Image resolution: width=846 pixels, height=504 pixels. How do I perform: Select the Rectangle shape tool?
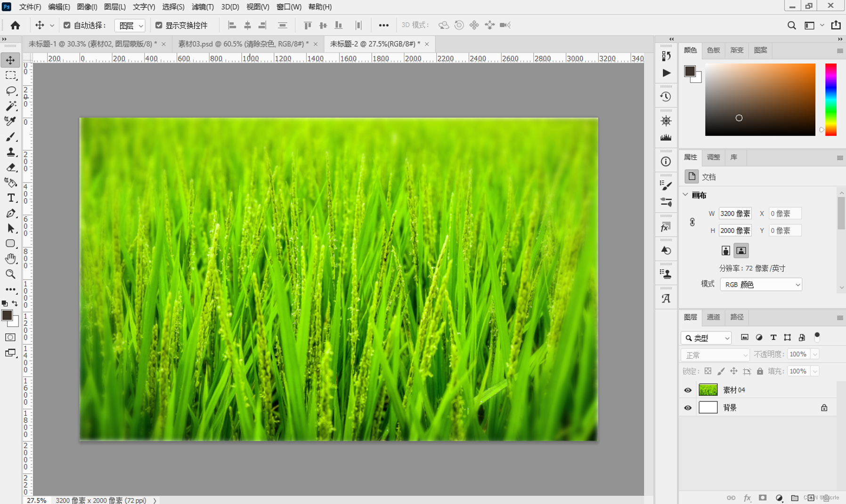10,243
